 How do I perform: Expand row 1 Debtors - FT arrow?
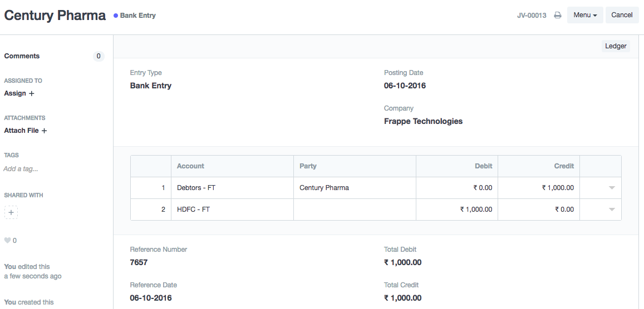(x=612, y=188)
